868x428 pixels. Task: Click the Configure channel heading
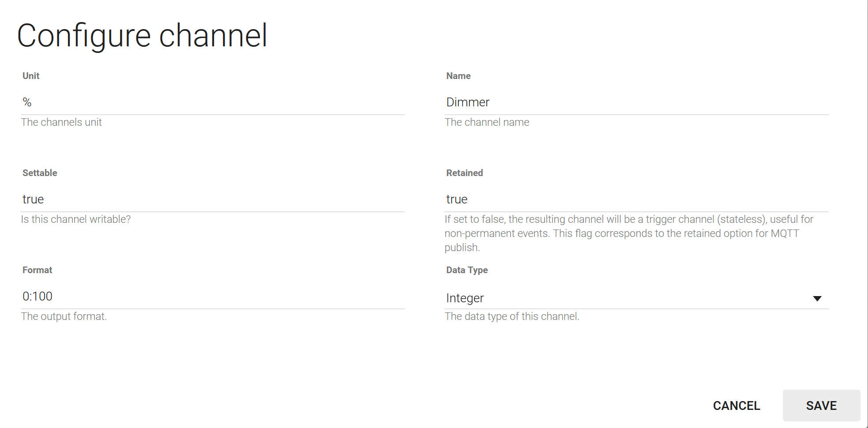[142, 36]
